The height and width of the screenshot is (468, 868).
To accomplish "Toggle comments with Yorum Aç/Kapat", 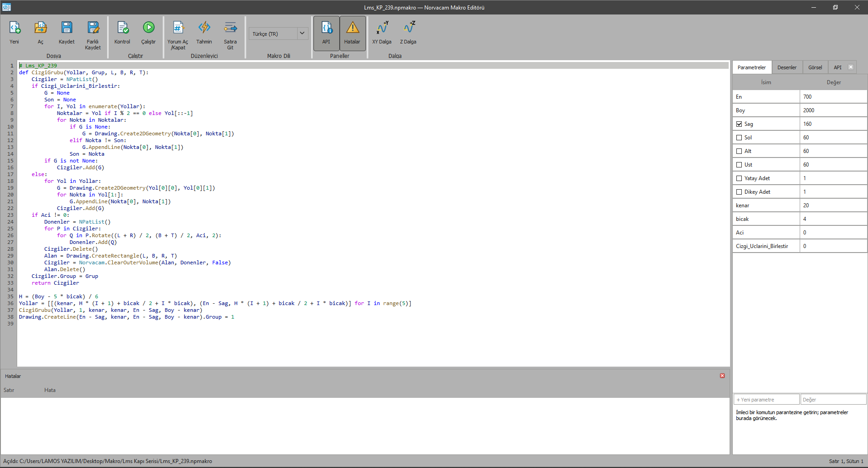I will [178, 35].
